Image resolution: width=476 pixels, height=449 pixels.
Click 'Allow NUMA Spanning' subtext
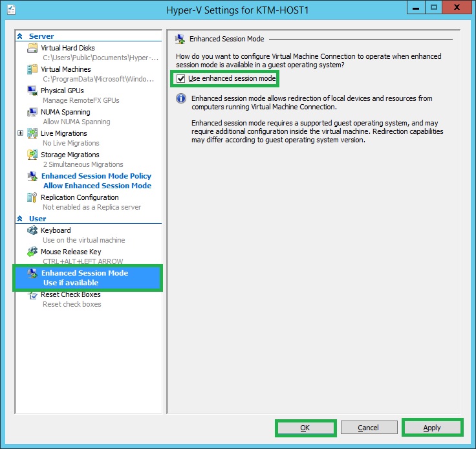click(x=76, y=122)
